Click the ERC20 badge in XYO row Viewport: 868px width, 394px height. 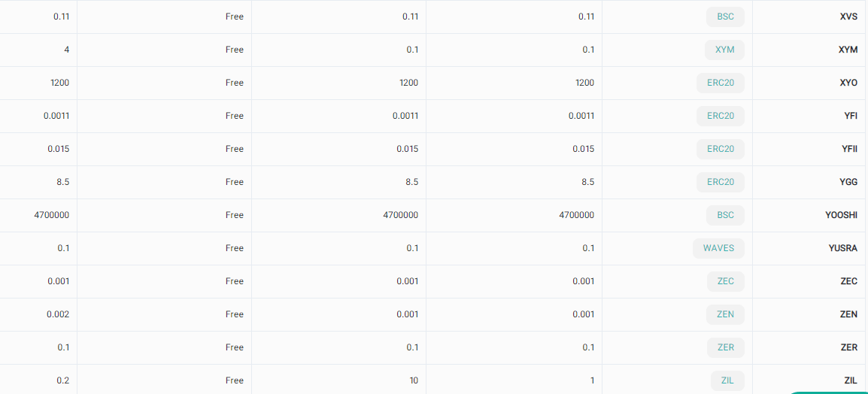tap(720, 83)
